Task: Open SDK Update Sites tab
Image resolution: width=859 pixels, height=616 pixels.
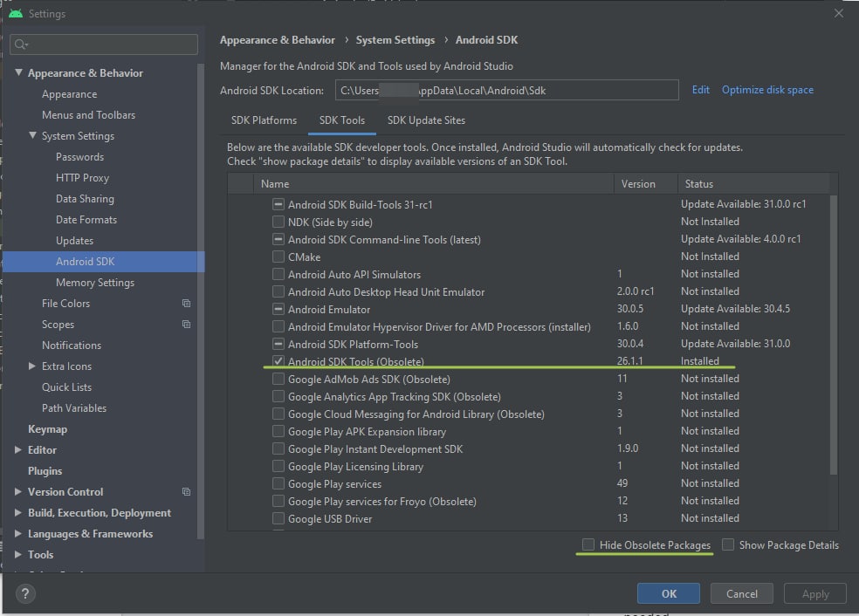Action: click(x=426, y=120)
